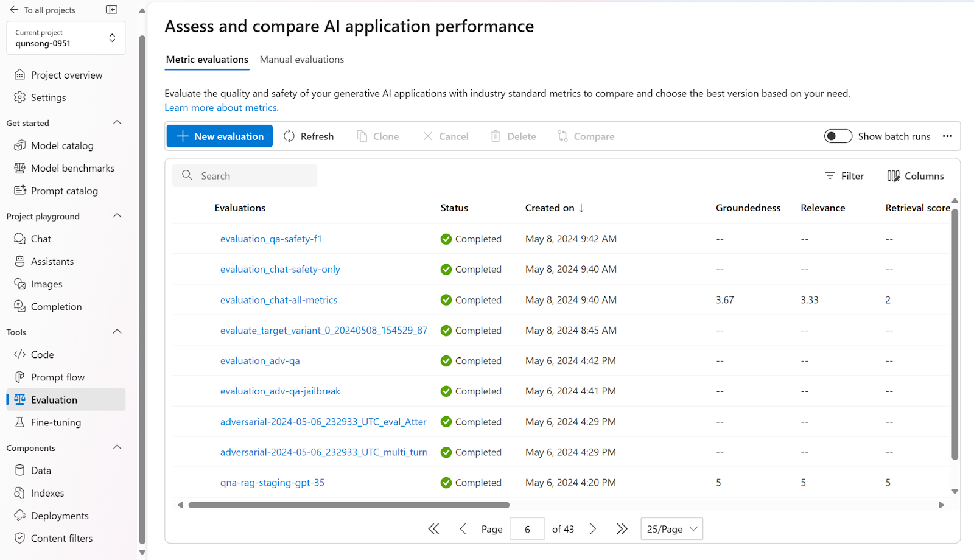Open Model benchmarks from the sidebar
The image size is (974, 560).
click(72, 168)
